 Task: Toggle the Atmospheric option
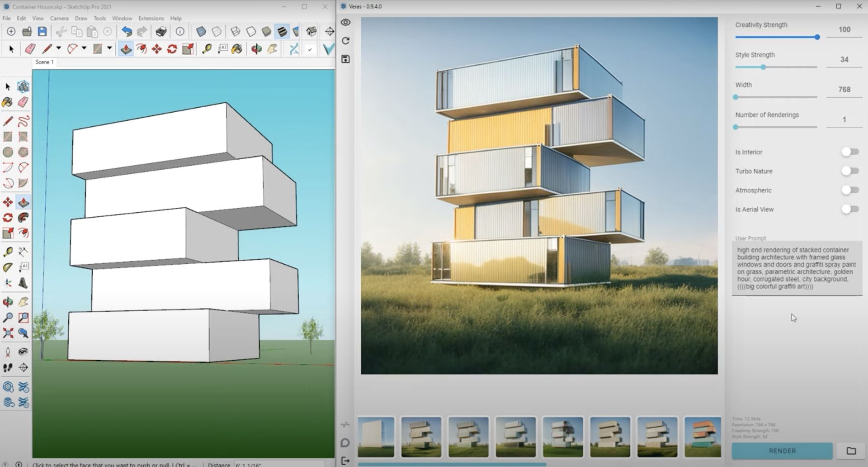click(x=849, y=190)
